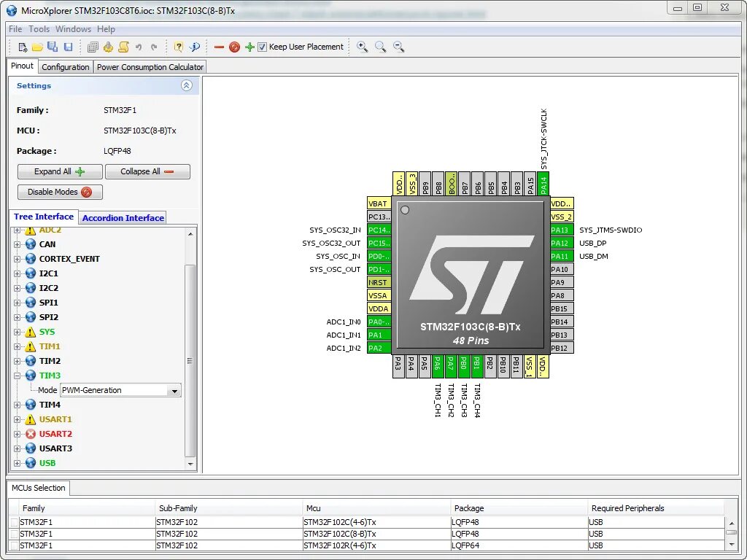The image size is (747, 560).
Task: Check the STM32F102C(8-B)Tx row checkbox
Action: pos(15,534)
